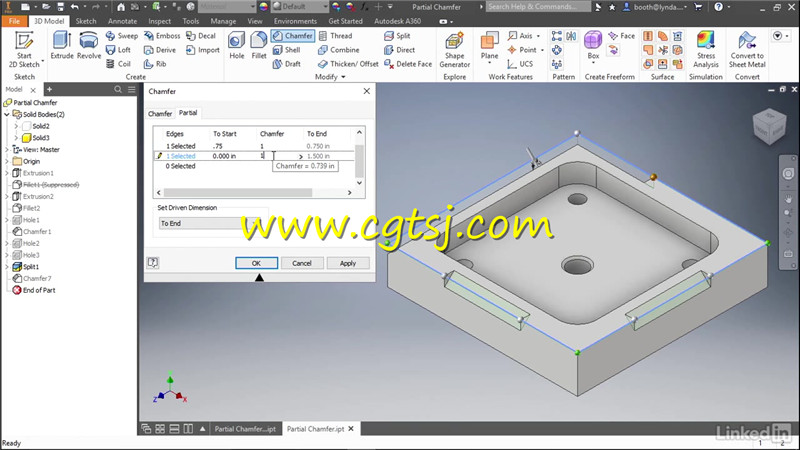Open the Sketch ribbon tab
Viewport: 800px width, 450px height.
[x=86, y=21]
